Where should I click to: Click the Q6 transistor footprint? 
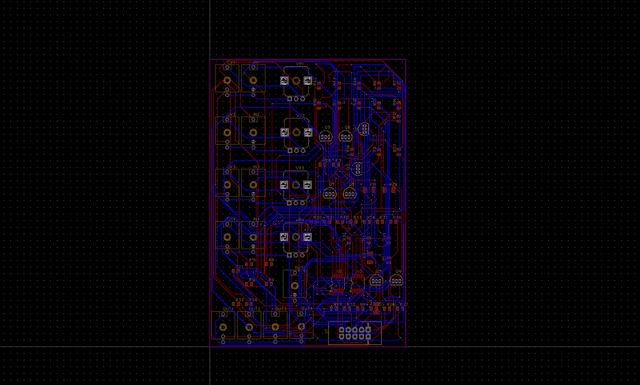tap(345, 136)
